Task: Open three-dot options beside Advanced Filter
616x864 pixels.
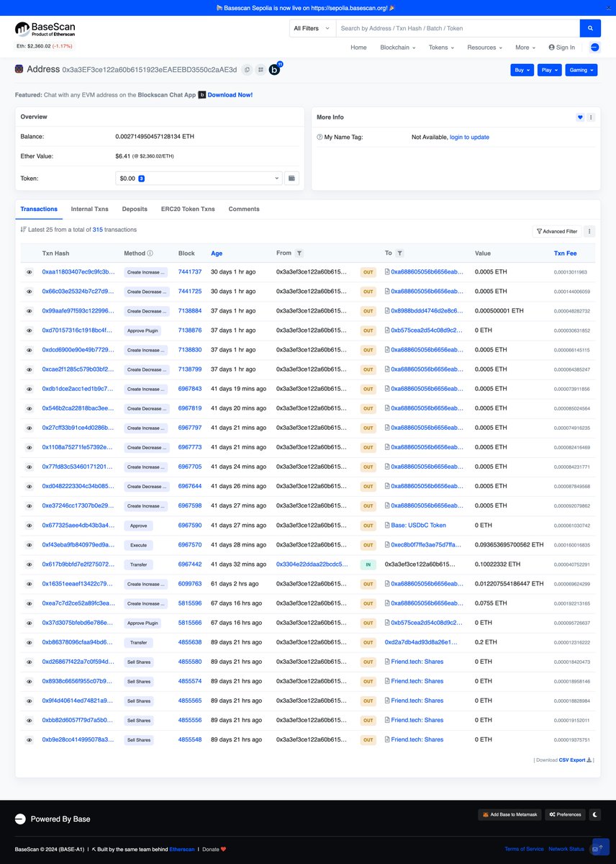Action: point(589,231)
